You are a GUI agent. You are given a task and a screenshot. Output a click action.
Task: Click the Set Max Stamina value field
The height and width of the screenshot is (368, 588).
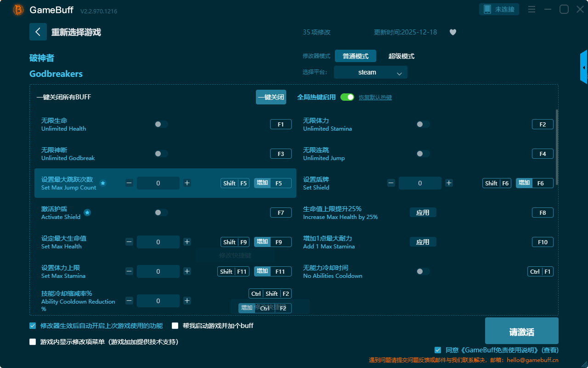pos(158,271)
